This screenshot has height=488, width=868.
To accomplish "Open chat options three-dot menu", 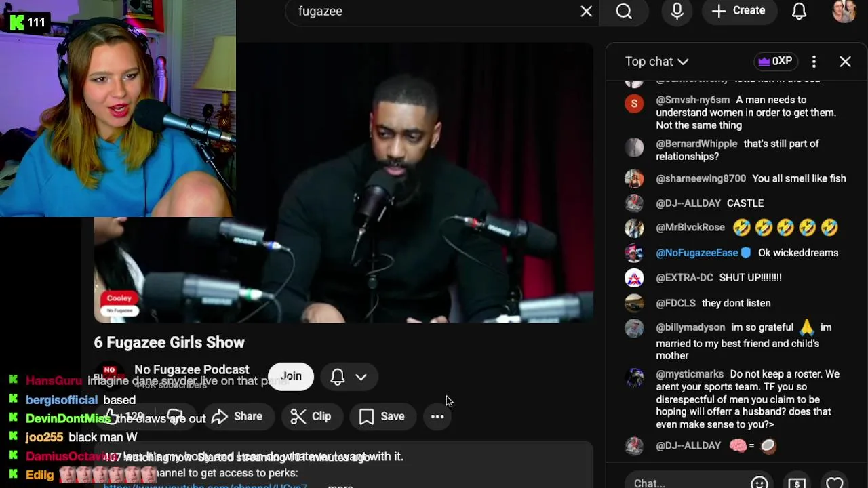I will click(814, 62).
